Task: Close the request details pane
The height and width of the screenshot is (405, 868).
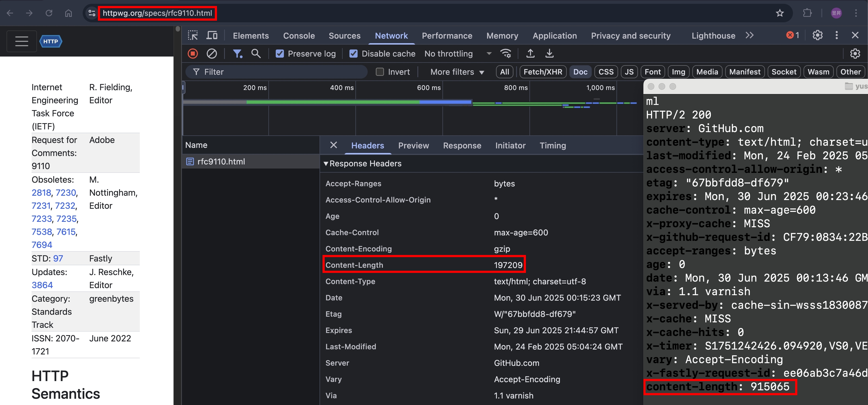Action: (x=334, y=145)
